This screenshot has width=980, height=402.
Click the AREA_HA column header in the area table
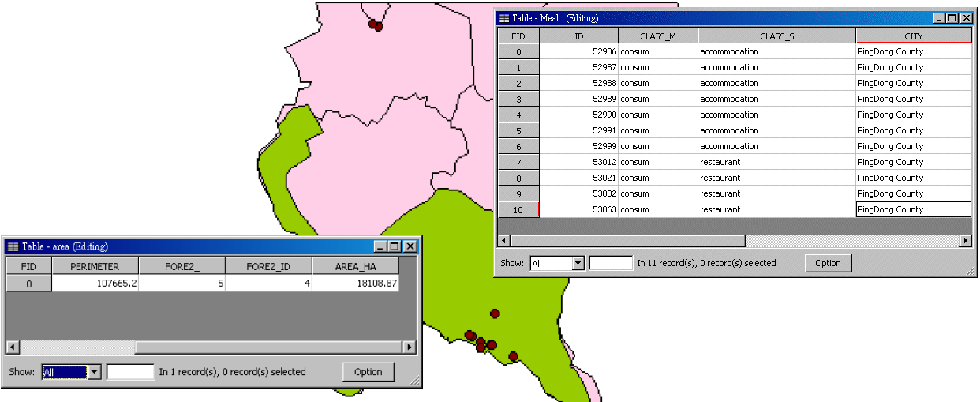tap(355, 267)
